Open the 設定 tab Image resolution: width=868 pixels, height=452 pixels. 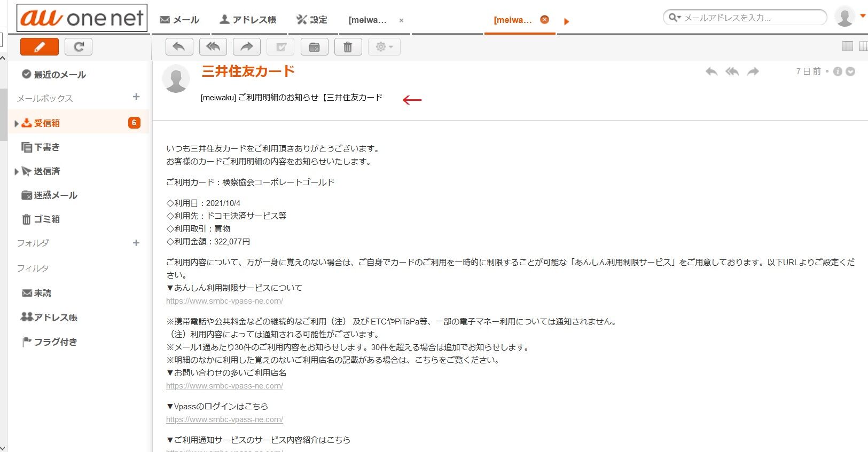click(x=312, y=20)
